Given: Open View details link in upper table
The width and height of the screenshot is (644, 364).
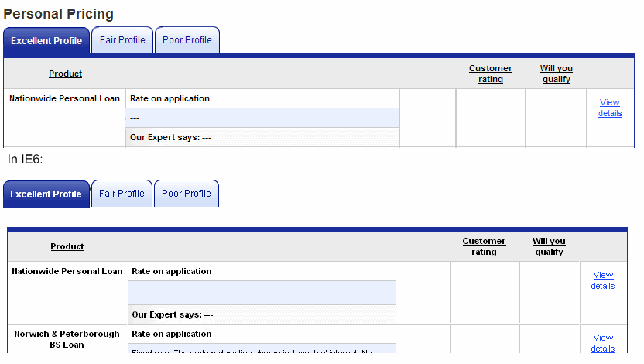Looking at the screenshot, I should point(610,108).
